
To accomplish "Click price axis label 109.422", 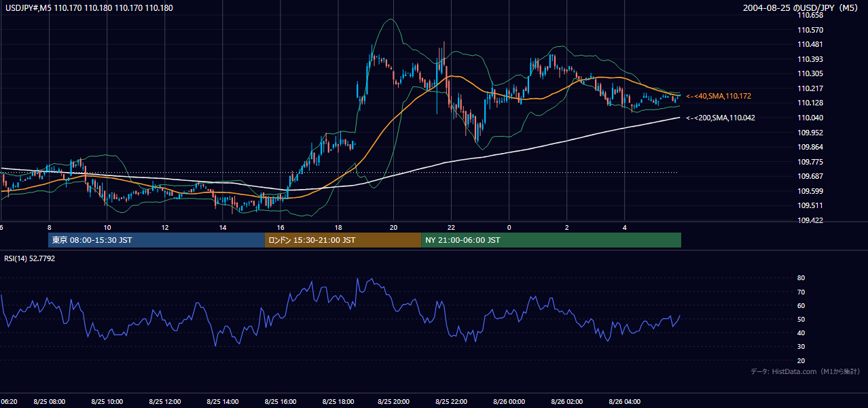I will (x=810, y=220).
